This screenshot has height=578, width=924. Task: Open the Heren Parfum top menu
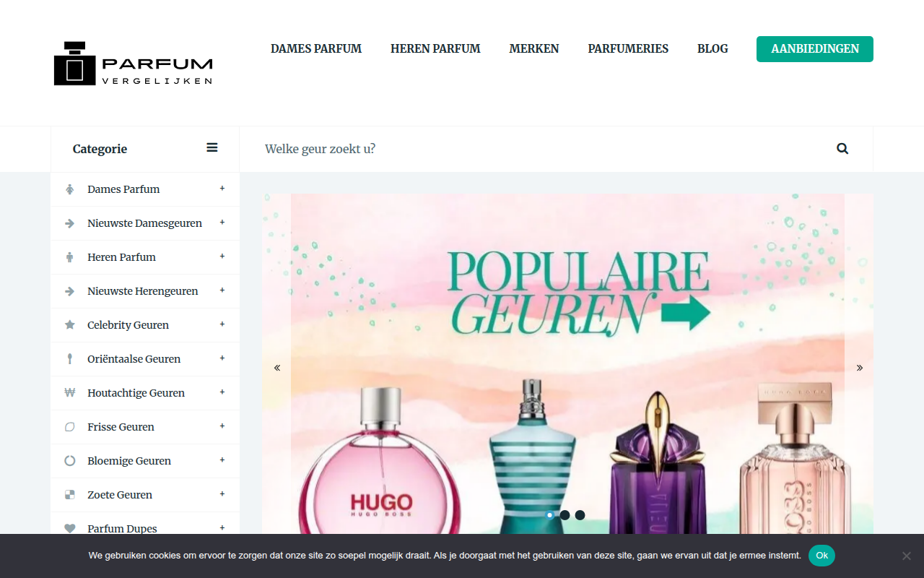coord(435,49)
